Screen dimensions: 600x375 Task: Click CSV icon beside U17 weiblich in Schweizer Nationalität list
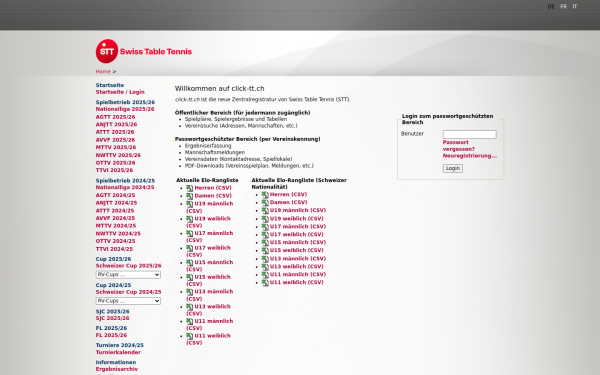point(265,235)
